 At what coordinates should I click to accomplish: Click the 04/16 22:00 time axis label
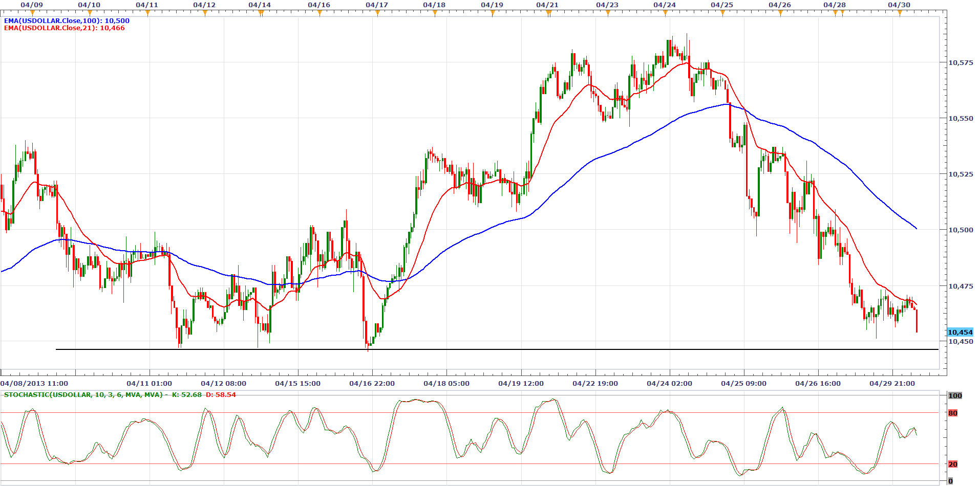(x=372, y=383)
